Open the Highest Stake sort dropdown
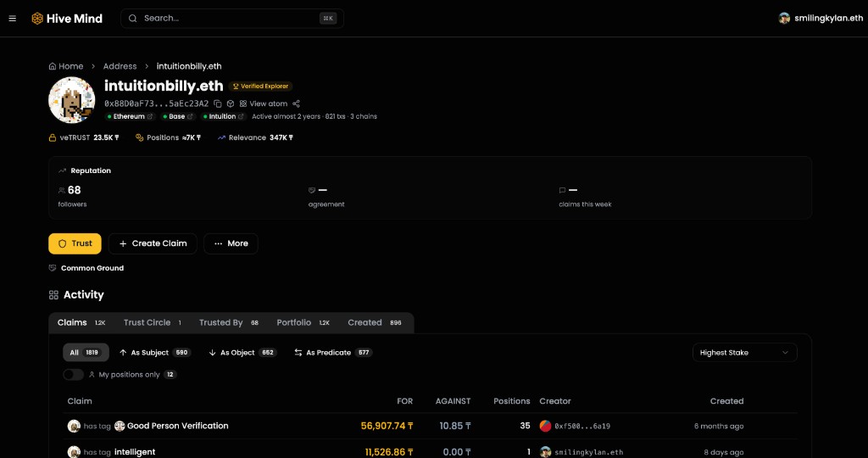This screenshot has width=868, height=458. (x=744, y=353)
